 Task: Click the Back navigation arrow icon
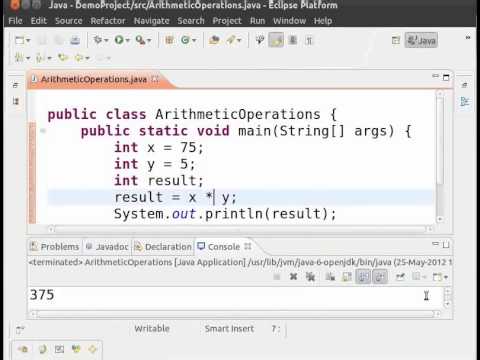point(79,58)
